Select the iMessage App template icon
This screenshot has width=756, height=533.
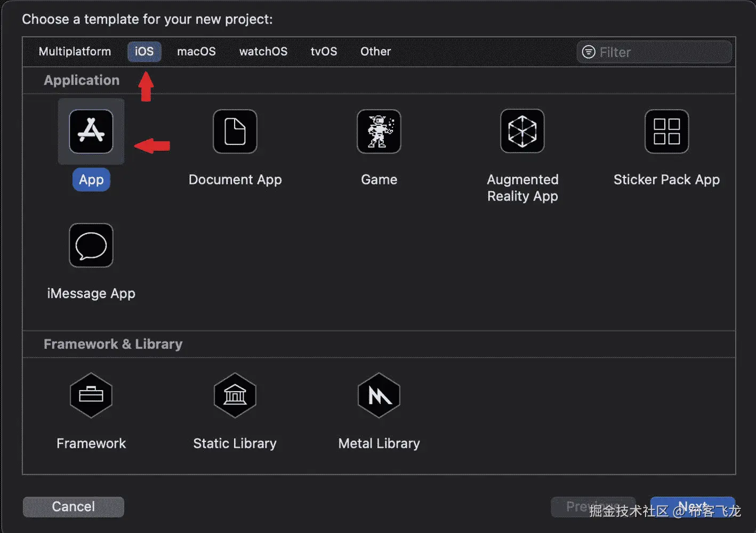click(91, 245)
